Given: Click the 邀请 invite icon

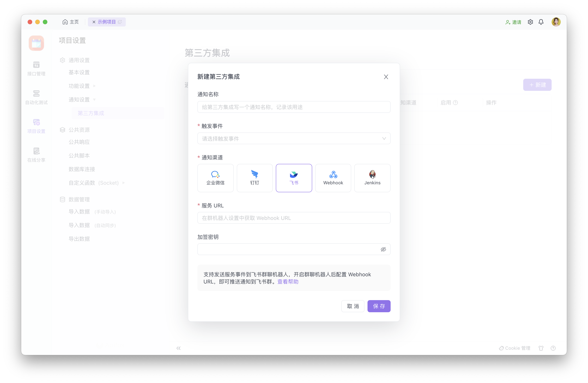Looking at the screenshot, I should click(x=508, y=22).
